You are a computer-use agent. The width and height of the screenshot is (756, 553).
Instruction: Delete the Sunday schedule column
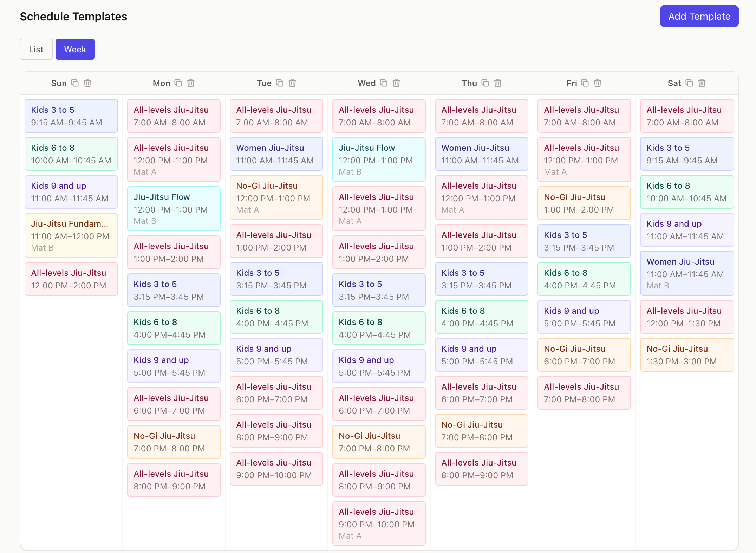87,83
